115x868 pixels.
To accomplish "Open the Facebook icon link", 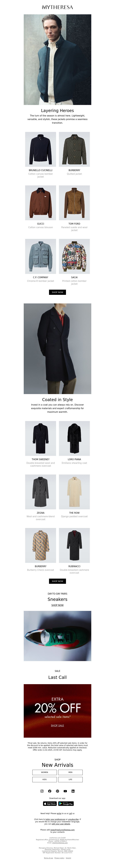I will point(50,791).
